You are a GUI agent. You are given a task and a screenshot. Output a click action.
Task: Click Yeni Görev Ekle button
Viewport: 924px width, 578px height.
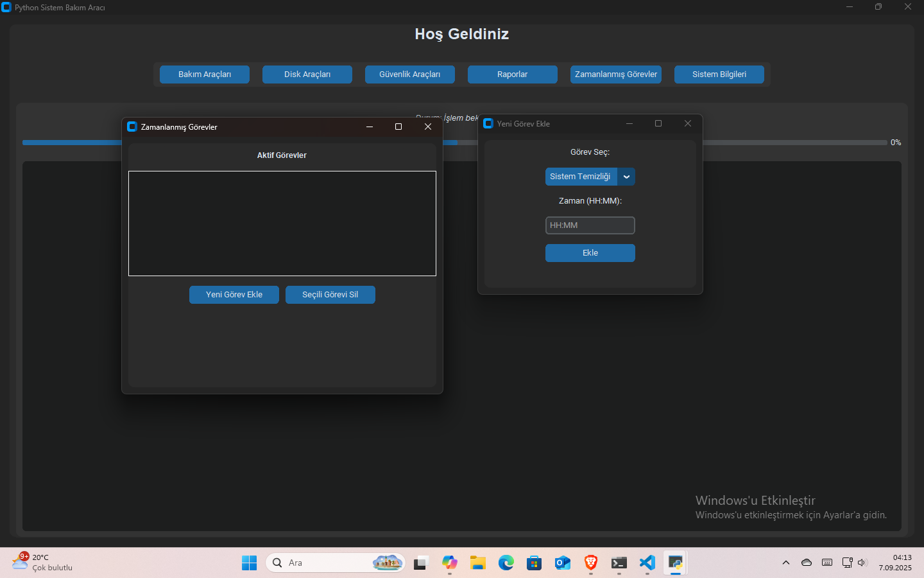click(x=234, y=295)
